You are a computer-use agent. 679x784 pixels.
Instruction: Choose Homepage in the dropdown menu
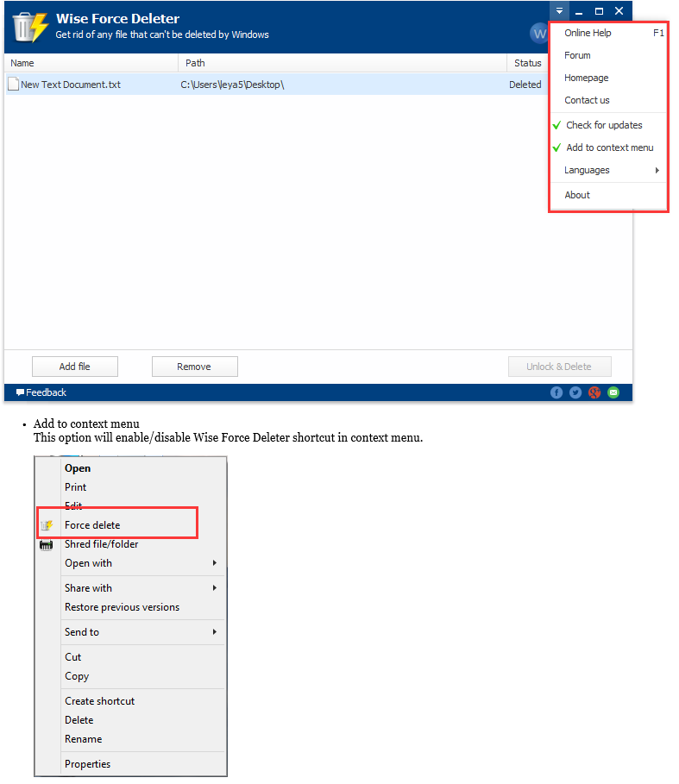[x=608, y=78]
